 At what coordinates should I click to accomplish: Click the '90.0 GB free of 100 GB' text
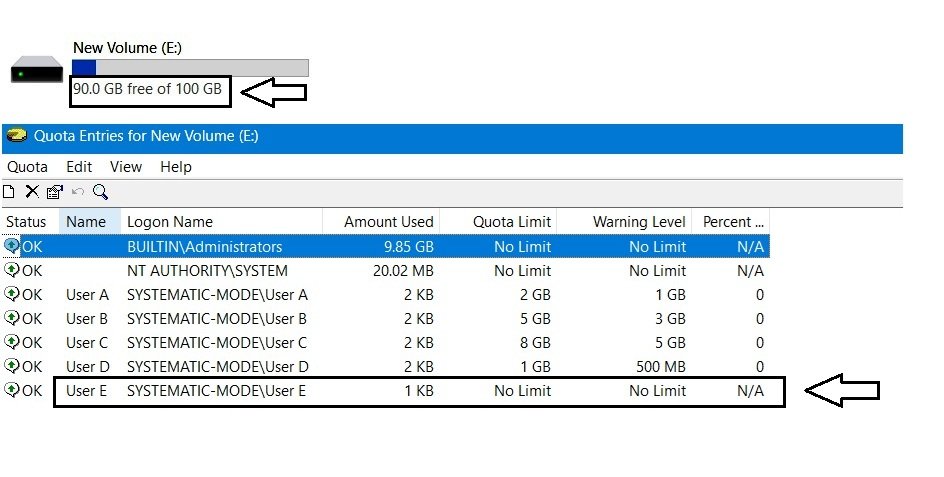[x=148, y=89]
